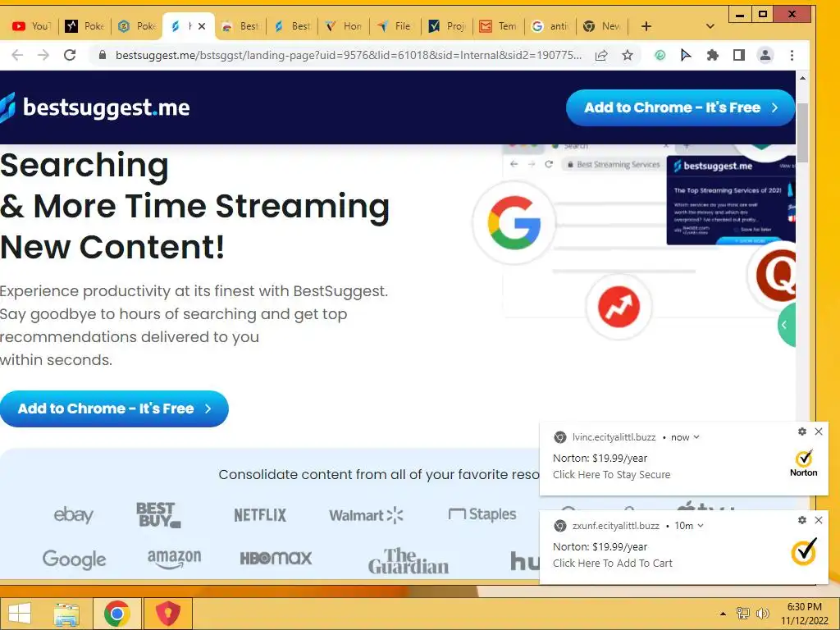Click the Norton logo in first notification

(804, 463)
